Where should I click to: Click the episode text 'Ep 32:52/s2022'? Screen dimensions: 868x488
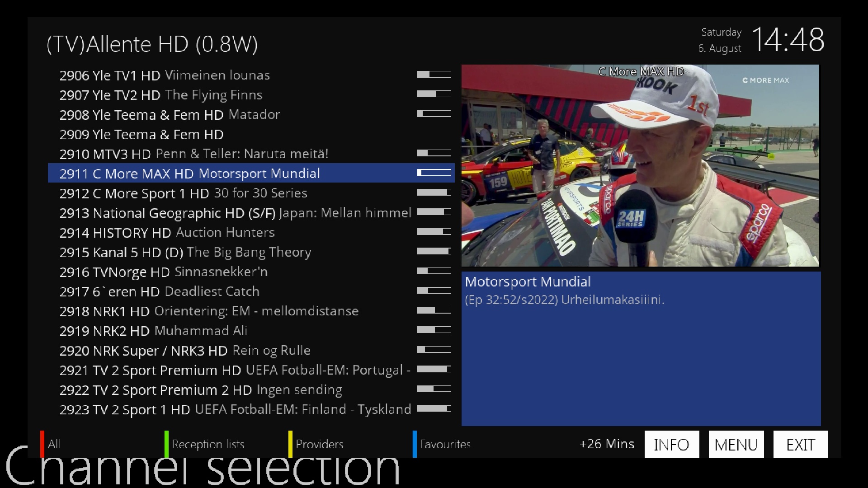click(x=511, y=300)
